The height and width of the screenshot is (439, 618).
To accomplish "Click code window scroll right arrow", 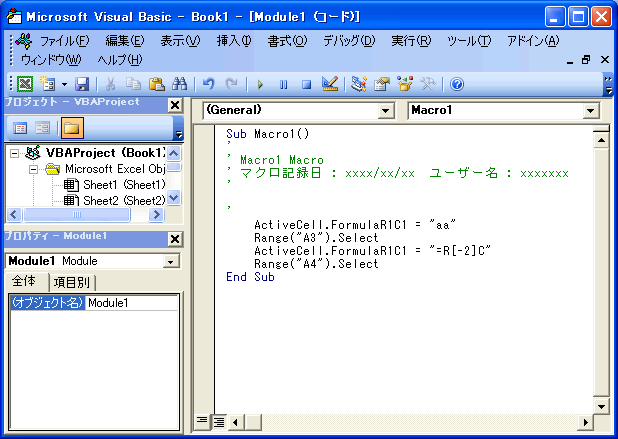I will [x=585, y=422].
